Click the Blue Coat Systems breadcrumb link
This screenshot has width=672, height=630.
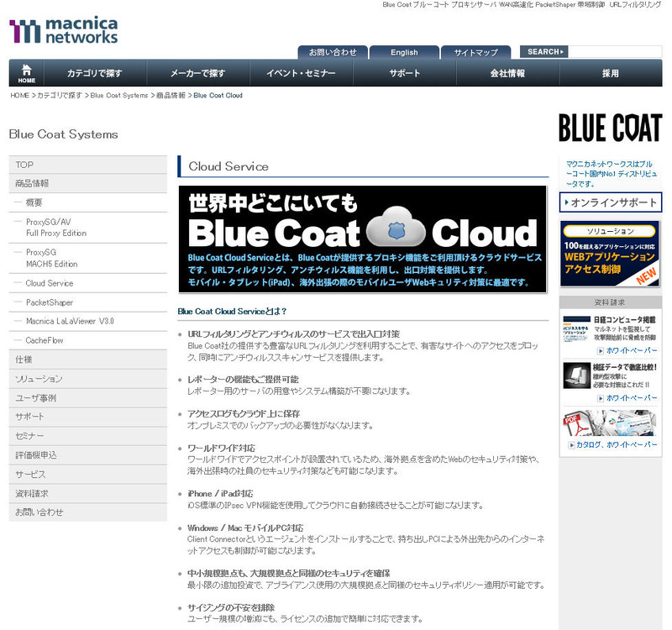[x=119, y=96]
